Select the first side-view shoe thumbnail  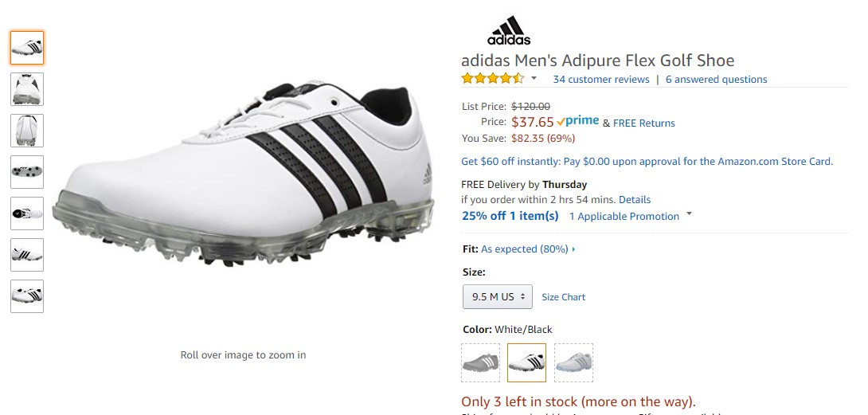point(27,48)
